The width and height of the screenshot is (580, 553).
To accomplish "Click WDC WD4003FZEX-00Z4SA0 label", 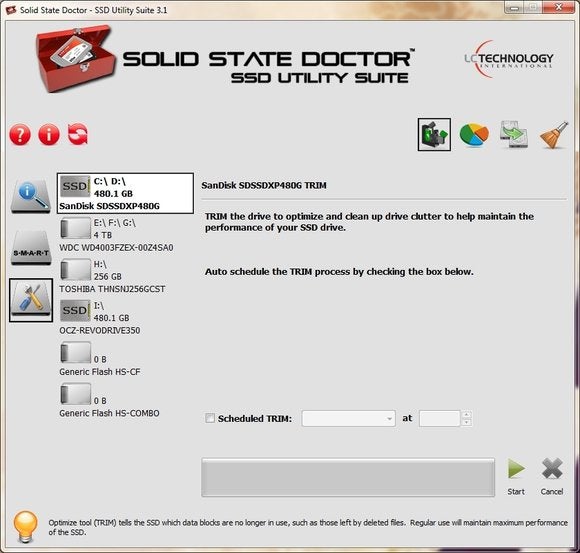I will click(x=116, y=248).
